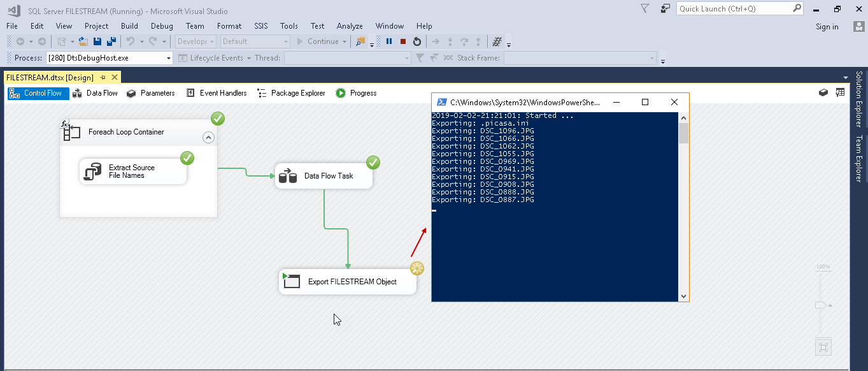Viewport: 868px width, 371px height.
Task: Open the SSIS menu
Action: click(x=261, y=26)
